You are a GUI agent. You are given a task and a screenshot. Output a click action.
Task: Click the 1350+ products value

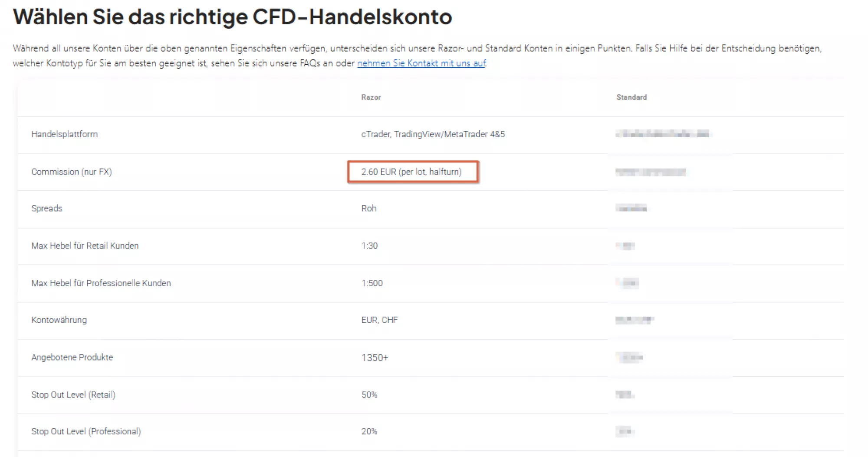[x=375, y=358]
